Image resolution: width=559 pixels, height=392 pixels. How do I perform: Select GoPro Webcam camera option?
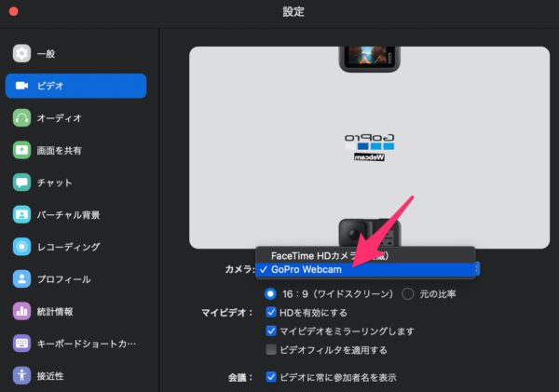pyautogui.click(x=365, y=269)
